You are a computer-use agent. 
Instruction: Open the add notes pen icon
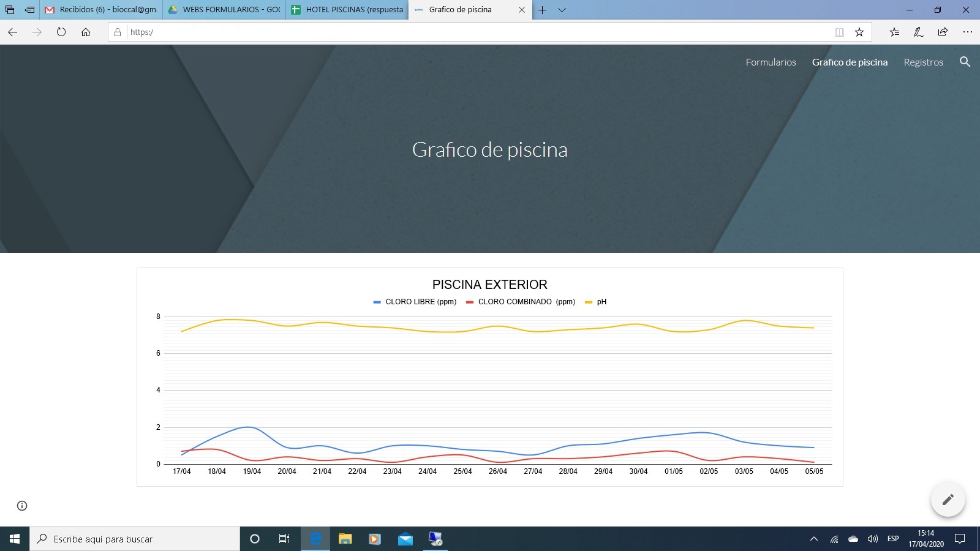click(918, 32)
